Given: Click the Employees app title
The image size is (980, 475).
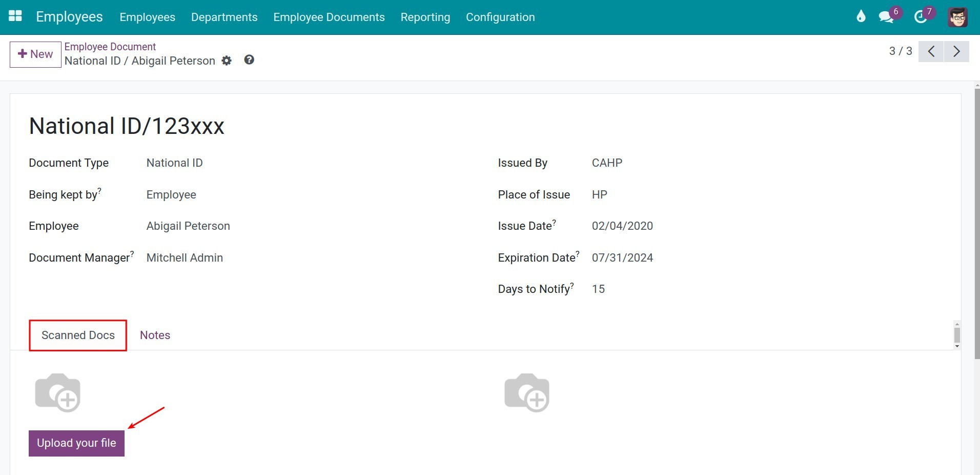Looking at the screenshot, I should pos(69,16).
